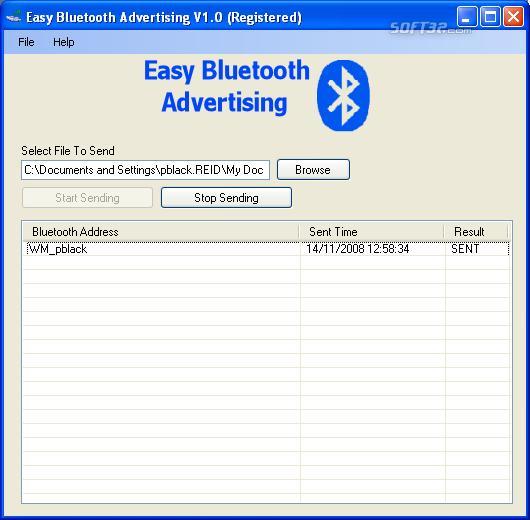Viewport: 530px width, 520px height.
Task: Click the Easy Bluetooth Advertising banner text
Action: click(x=226, y=87)
